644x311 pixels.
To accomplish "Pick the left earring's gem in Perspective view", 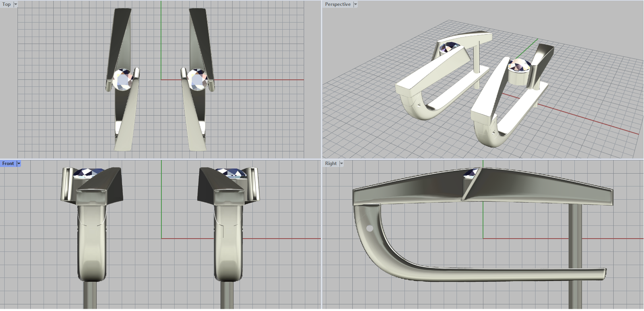I will click(x=450, y=48).
